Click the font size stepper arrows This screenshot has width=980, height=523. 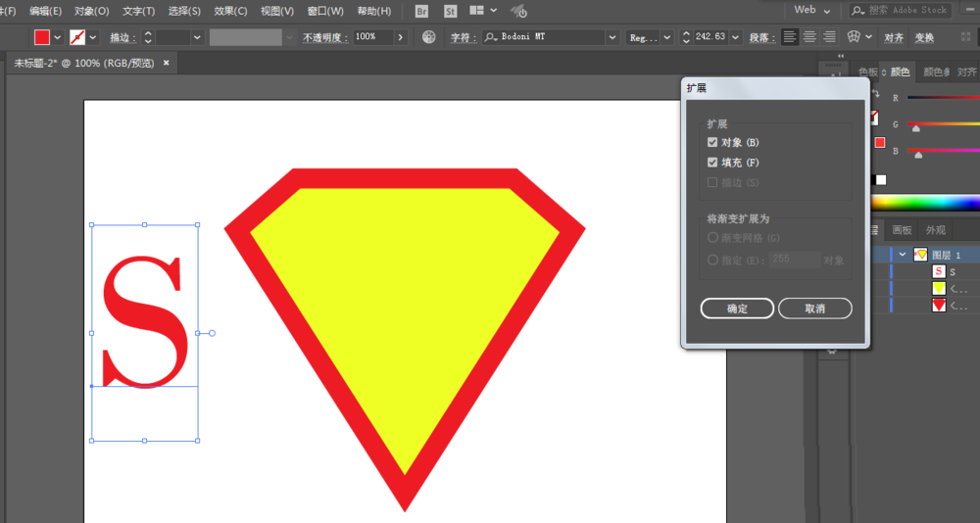pyautogui.click(x=686, y=37)
